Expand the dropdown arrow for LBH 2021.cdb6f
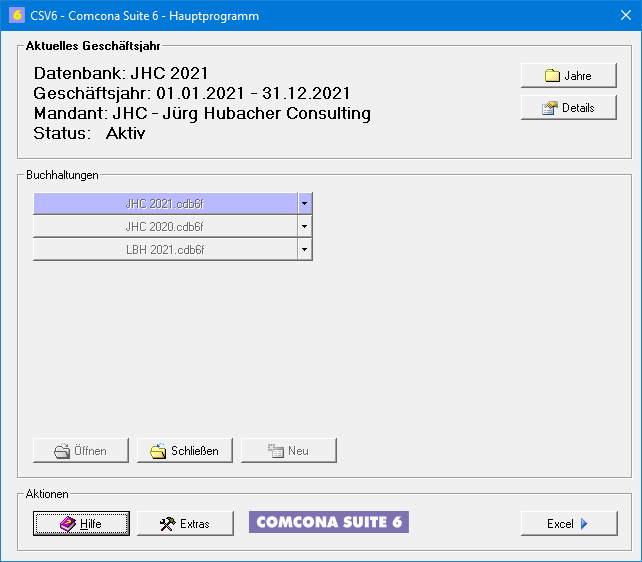Screen dimensions: 642x562 point(305,249)
